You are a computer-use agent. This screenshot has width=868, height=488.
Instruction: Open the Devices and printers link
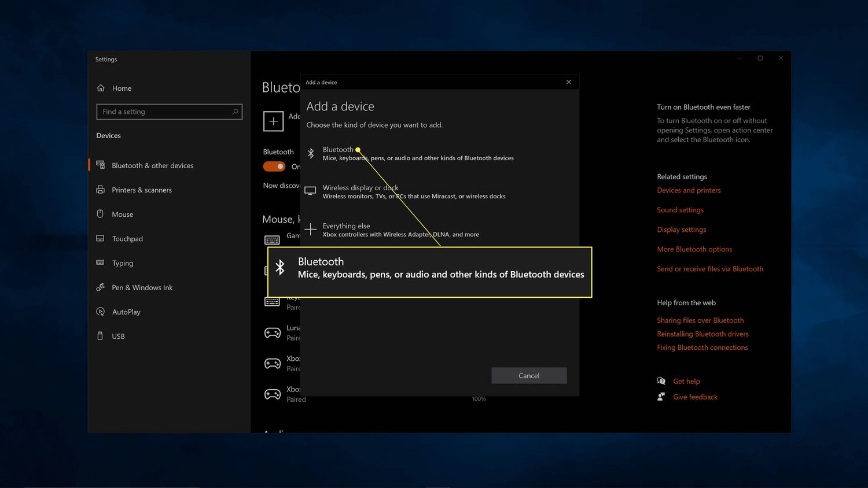pyautogui.click(x=689, y=190)
